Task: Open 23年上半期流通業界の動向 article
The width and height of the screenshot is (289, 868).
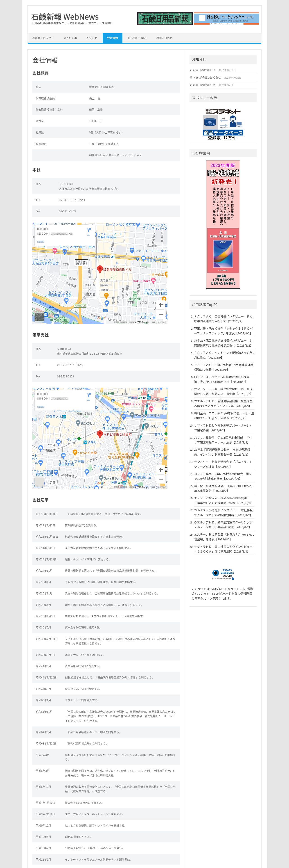Action: (x=222, y=452)
